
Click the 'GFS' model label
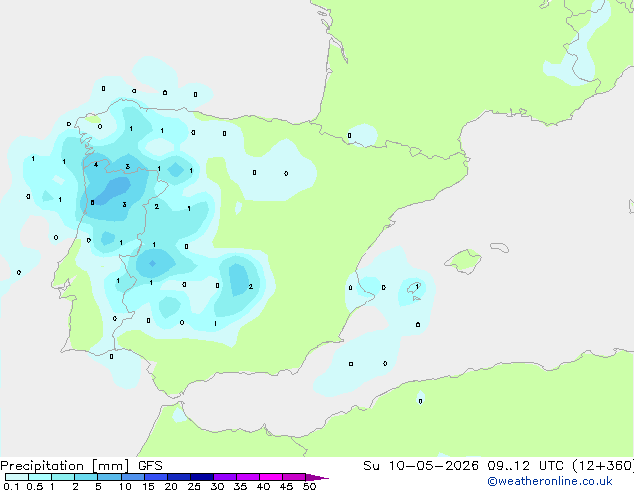tap(150, 466)
